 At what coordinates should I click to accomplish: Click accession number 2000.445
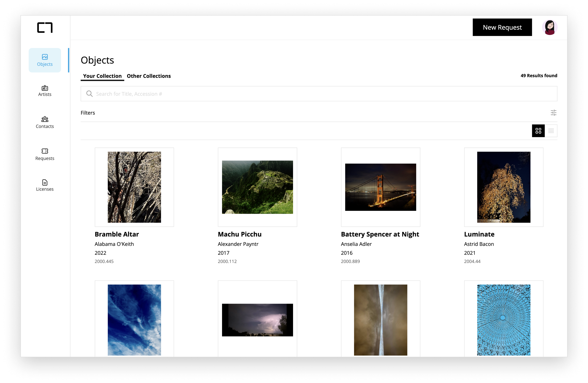coord(104,261)
